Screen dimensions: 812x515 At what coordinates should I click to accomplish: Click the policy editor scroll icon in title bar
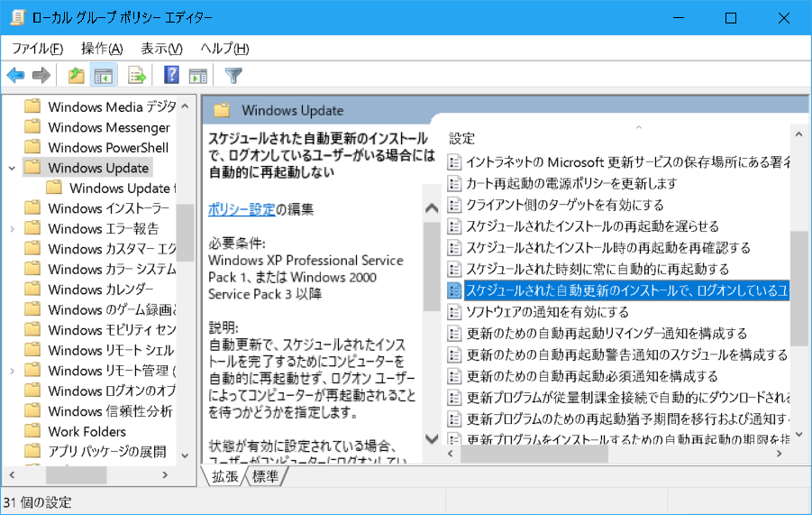18,18
